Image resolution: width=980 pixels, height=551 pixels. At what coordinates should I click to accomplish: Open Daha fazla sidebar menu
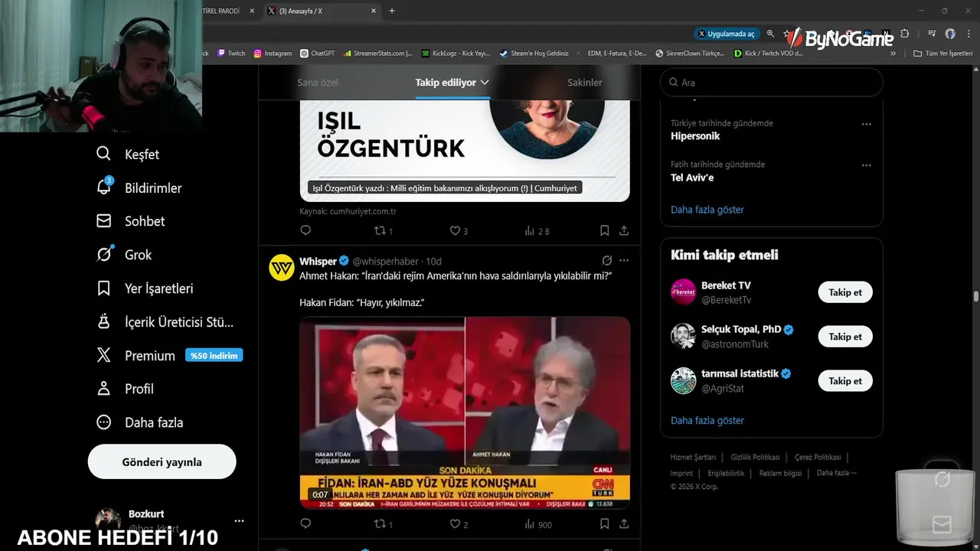click(139, 422)
